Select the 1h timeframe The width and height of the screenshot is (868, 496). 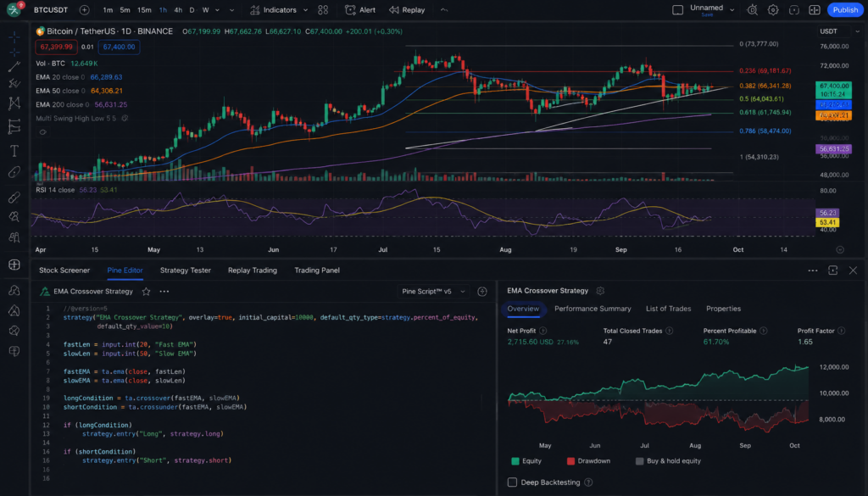163,10
